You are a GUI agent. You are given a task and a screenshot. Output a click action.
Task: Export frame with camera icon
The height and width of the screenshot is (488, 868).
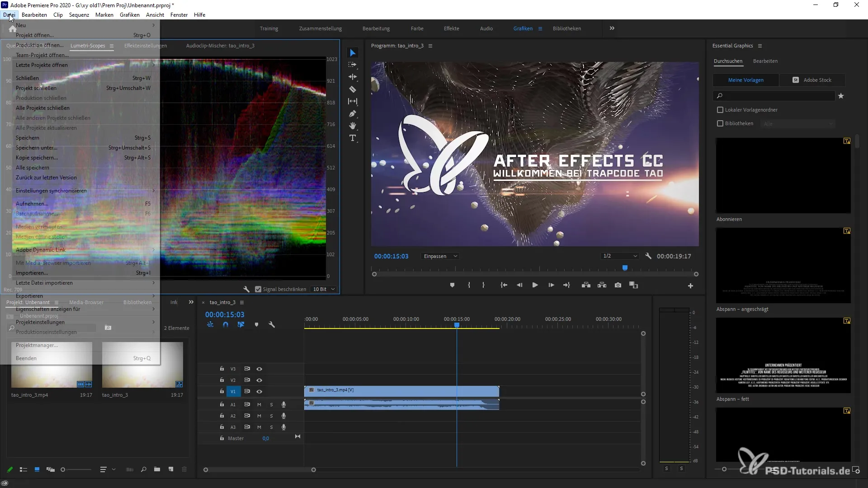tap(618, 285)
